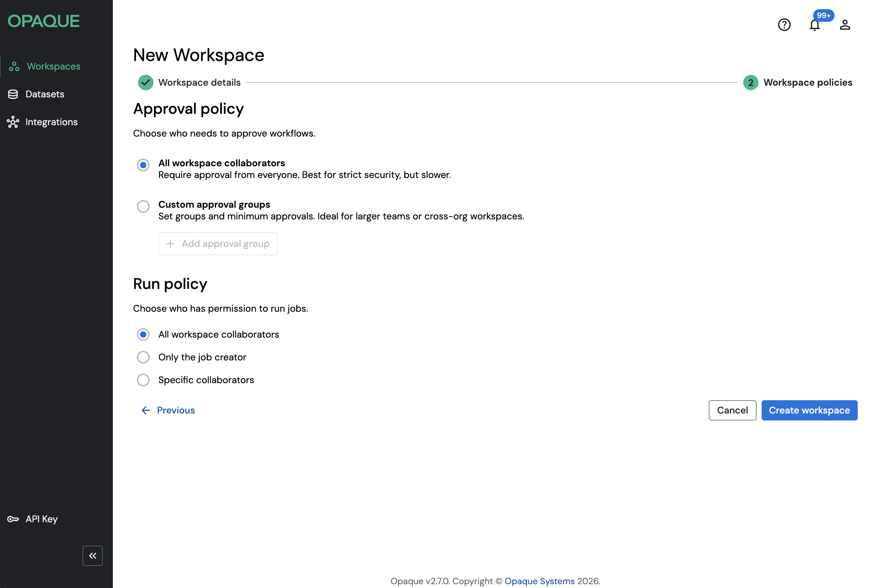Click the OPAQUE logo
The width and height of the screenshot is (877, 588).
[44, 21]
